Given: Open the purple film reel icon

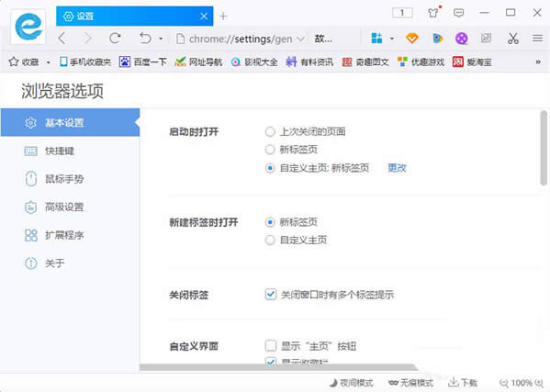Looking at the screenshot, I should [x=462, y=39].
